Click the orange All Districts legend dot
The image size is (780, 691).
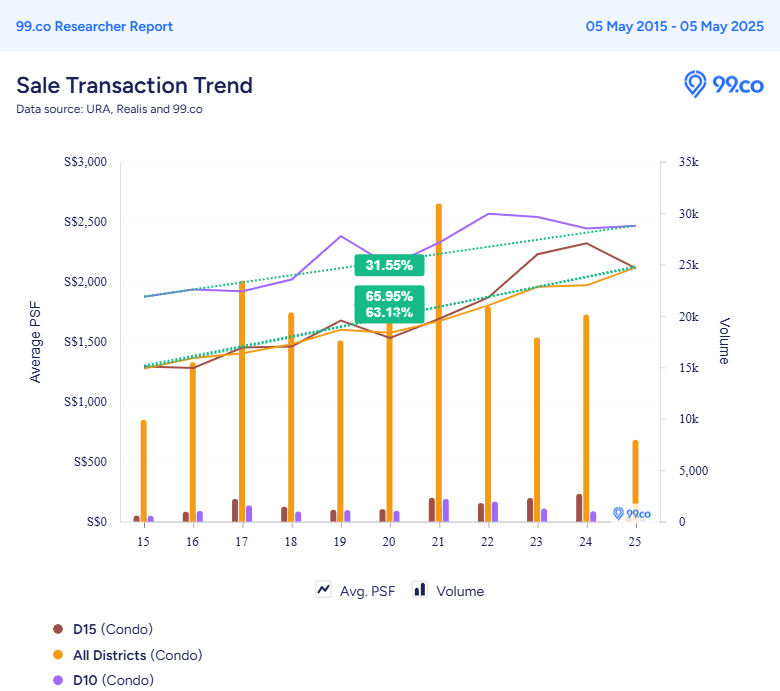click(58, 655)
